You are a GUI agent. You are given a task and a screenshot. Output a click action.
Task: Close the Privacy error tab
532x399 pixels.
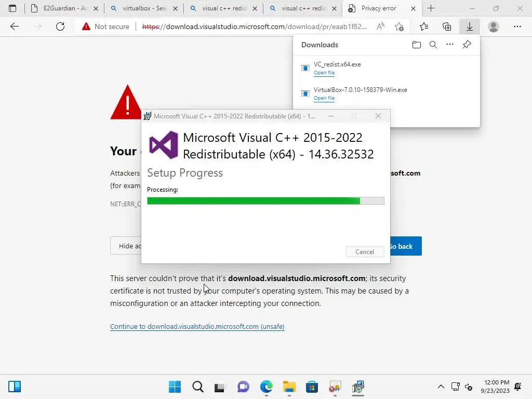point(413,8)
